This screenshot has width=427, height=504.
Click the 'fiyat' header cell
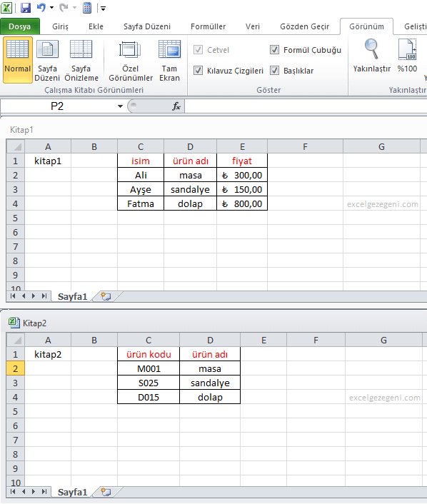pyautogui.click(x=242, y=161)
